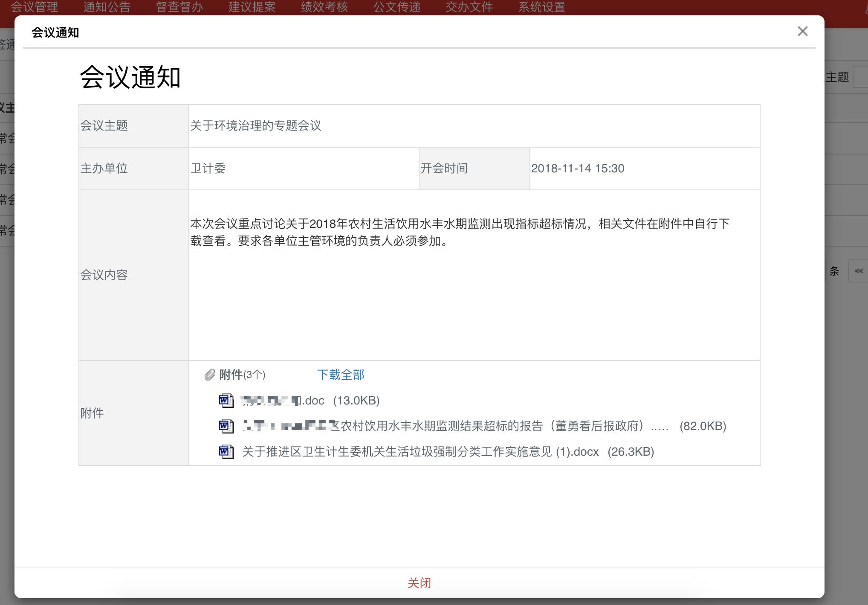Image resolution: width=868 pixels, height=605 pixels.
Task: Open the 会议管理 menu
Action: coord(35,7)
